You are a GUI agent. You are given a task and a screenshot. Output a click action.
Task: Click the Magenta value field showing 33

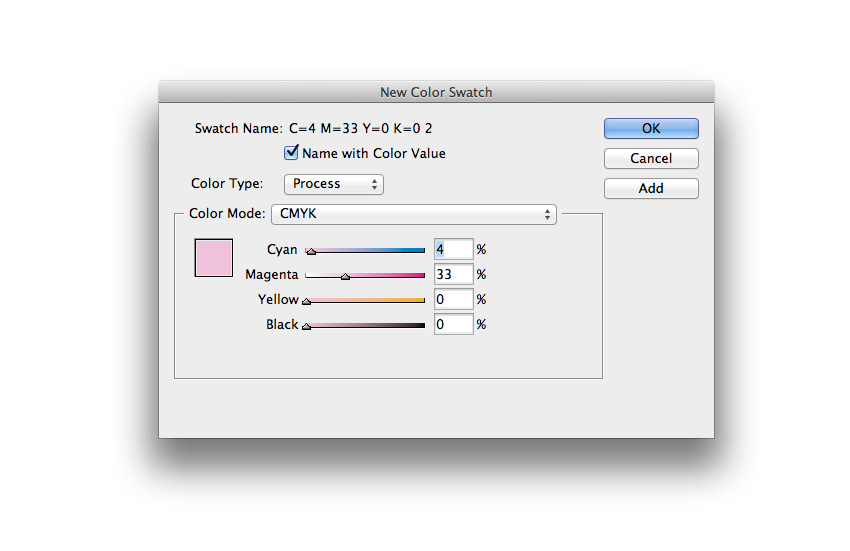pyautogui.click(x=453, y=274)
